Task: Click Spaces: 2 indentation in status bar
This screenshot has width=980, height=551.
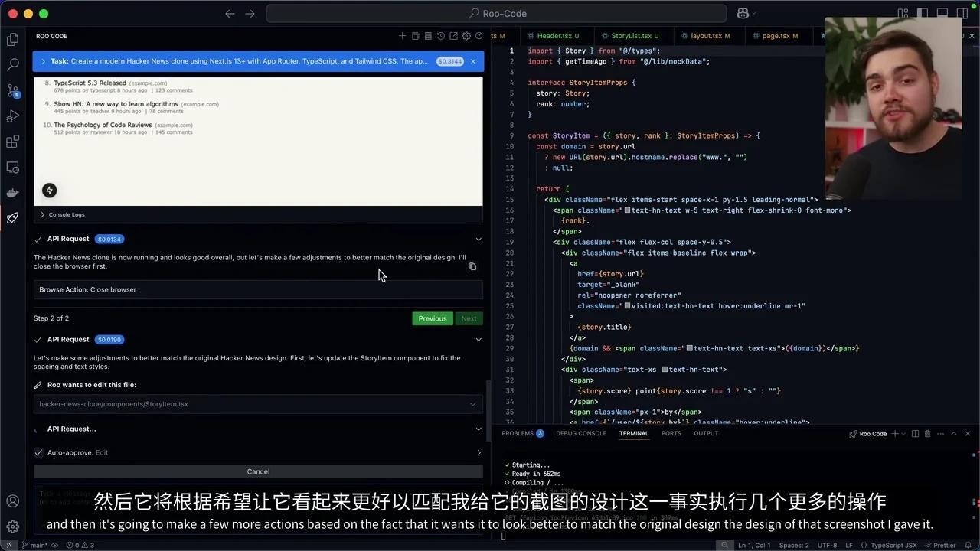Action: 793,545
